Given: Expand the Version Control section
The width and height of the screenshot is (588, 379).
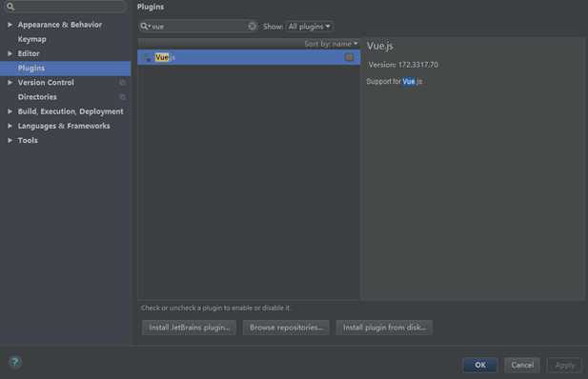Looking at the screenshot, I should [x=10, y=83].
